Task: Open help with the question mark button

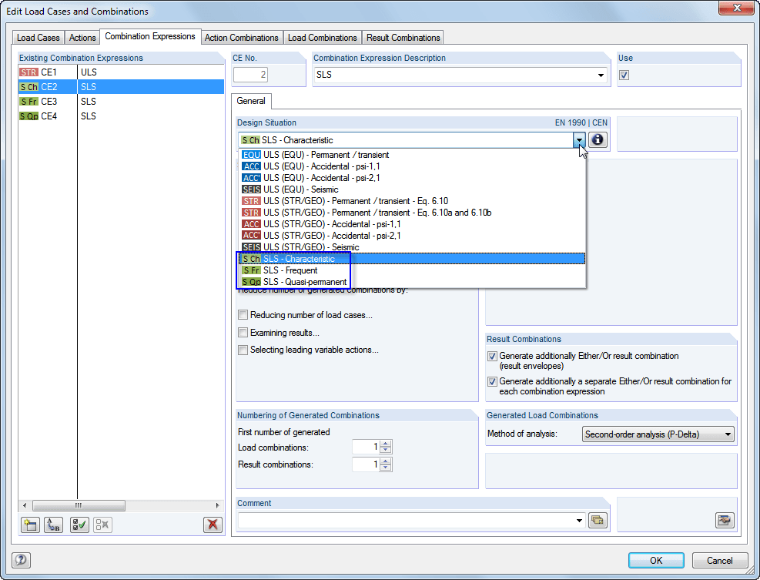Action: [x=21, y=560]
